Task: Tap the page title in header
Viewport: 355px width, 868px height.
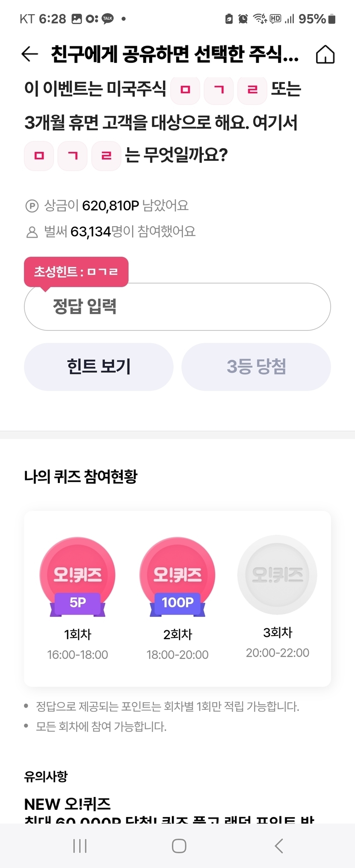Action: (x=175, y=54)
